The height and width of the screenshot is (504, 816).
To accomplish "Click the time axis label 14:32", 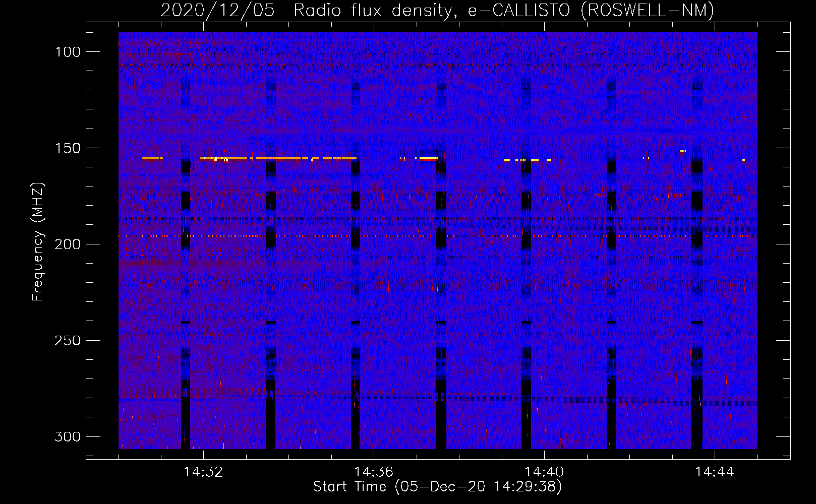I will click(203, 472).
